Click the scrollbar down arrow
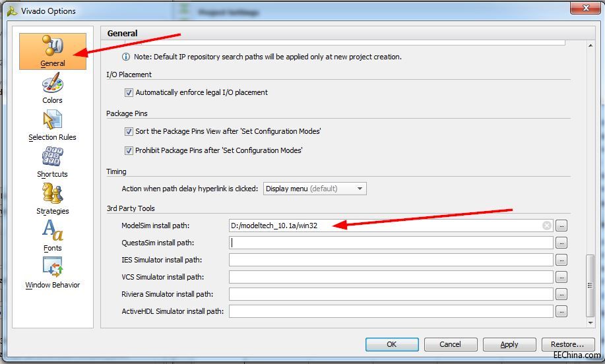The width and height of the screenshot is (605, 364). click(590, 322)
